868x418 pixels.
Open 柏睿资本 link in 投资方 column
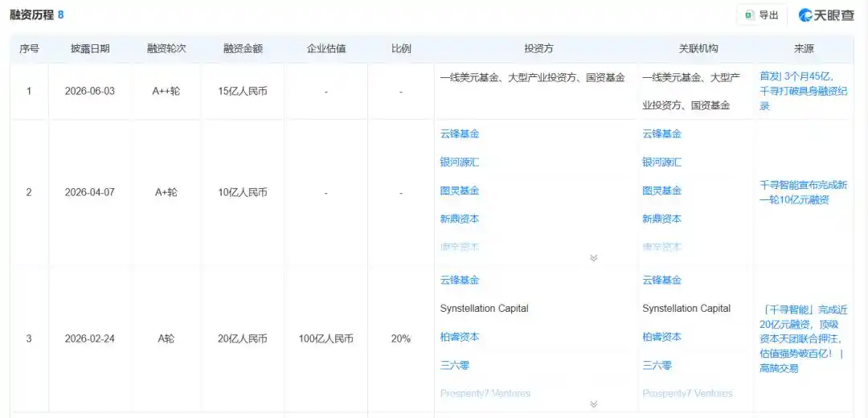coord(460,337)
